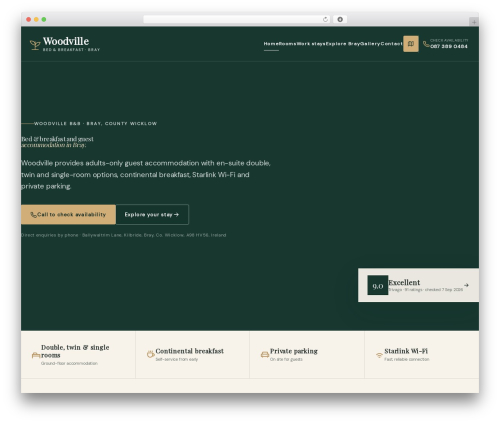The width and height of the screenshot is (500, 423).
Task: Click the phone icon beside 087 389 0484
Action: 426,44
